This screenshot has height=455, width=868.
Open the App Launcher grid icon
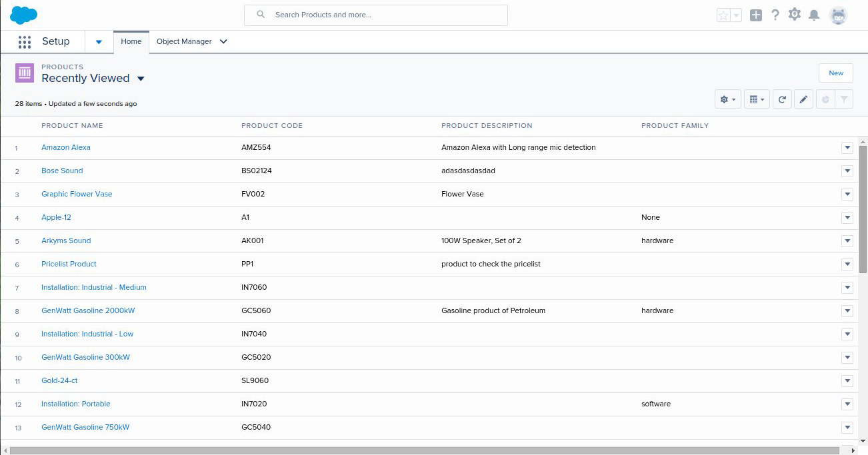tap(25, 42)
